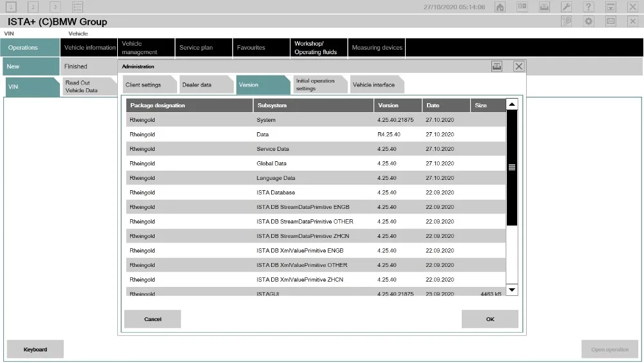Image resolution: width=644 pixels, height=363 pixels.
Task: Select session button 3 in top bar
Action: point(55,7)
